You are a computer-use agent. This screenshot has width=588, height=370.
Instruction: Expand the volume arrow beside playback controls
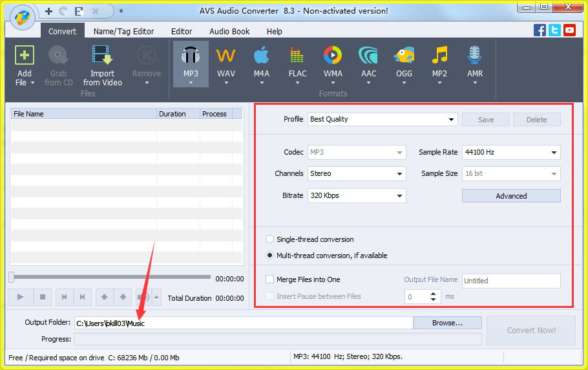pyautogui.click(x=156, y=297)
